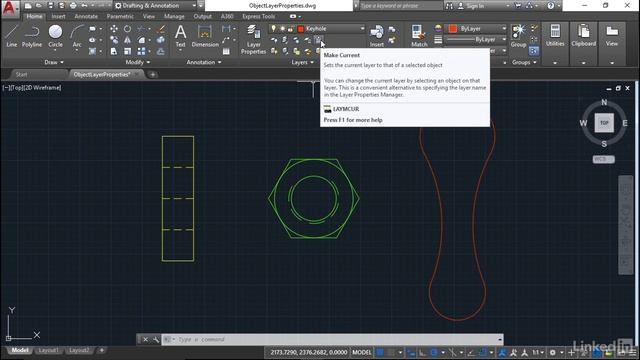
Task: Select the Move tool in Modify panel
Action: click(x=114, y=29)
